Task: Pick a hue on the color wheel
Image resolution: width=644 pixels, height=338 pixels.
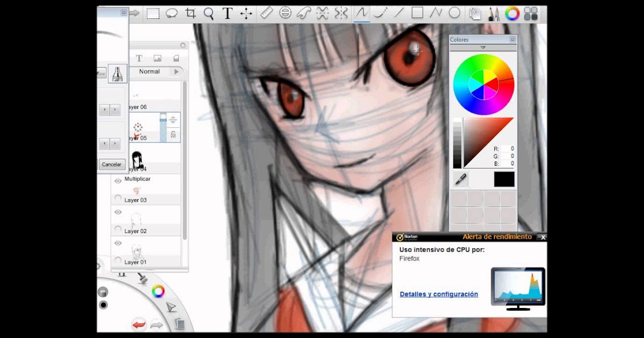Action: point(484,85)
